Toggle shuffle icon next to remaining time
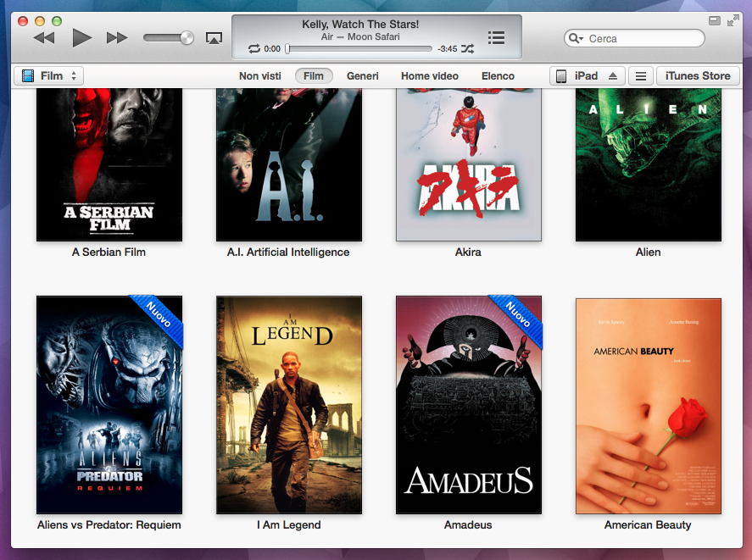This screenshot has width=752, height=560. [x=468, y=48]
